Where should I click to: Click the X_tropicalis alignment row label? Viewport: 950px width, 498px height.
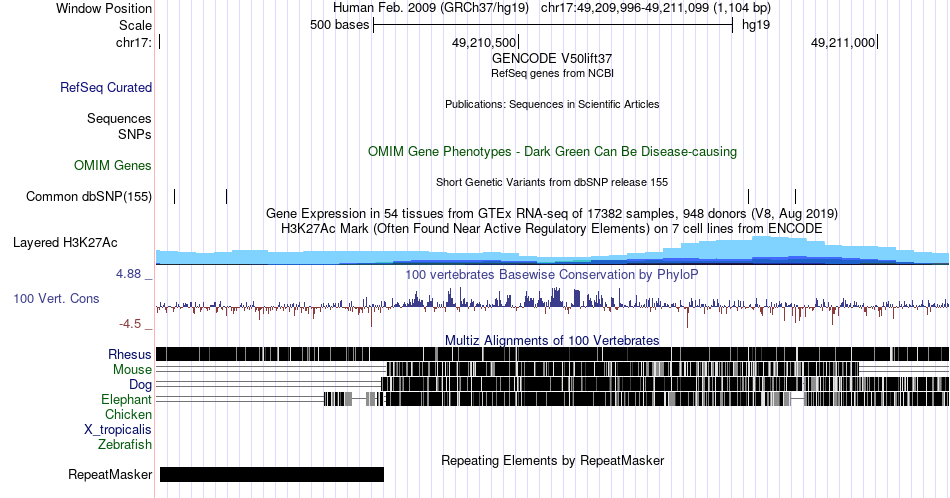pos(118,430)
